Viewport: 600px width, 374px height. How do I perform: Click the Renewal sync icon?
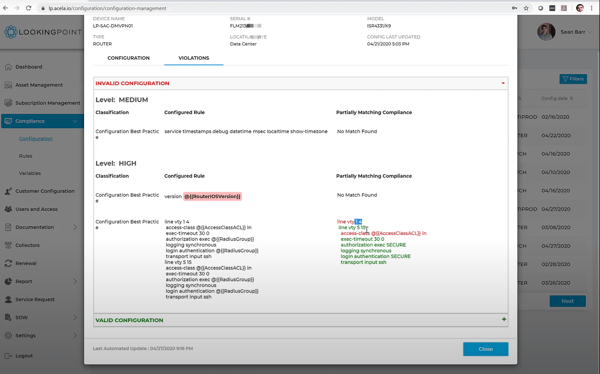point(8,263)
